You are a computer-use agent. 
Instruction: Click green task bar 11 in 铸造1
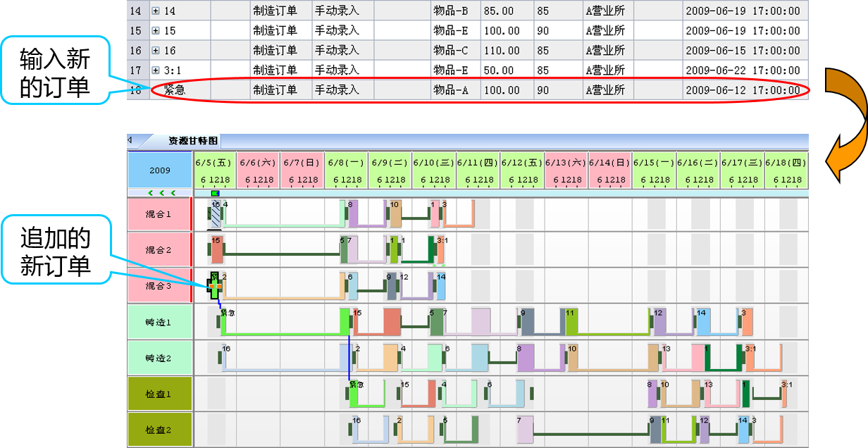click(x=572, y=322)
